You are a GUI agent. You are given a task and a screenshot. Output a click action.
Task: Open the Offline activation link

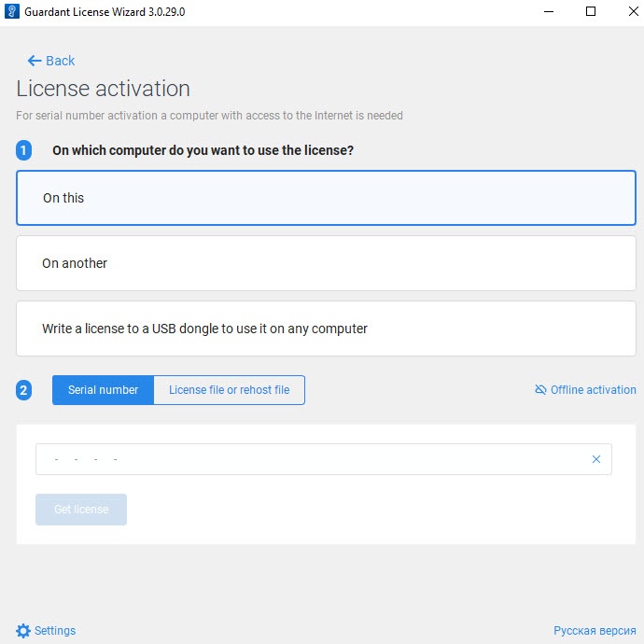click(593, 390)
